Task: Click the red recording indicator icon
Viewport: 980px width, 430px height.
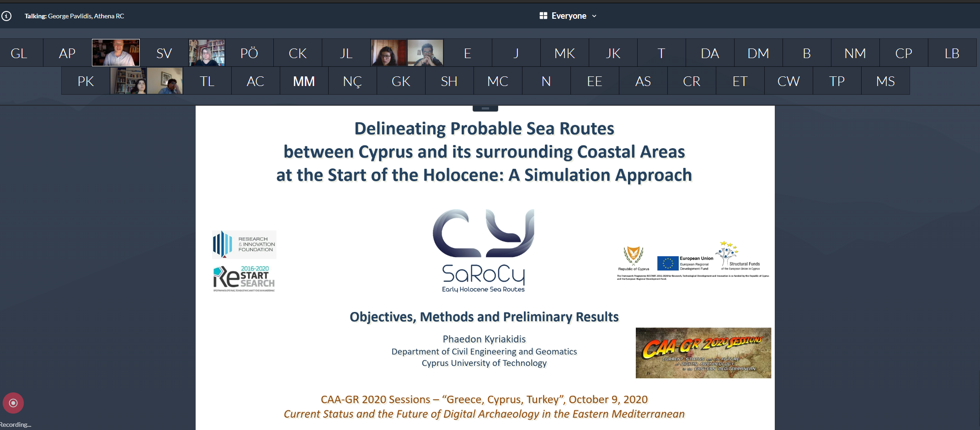Action: pos(13,403)
